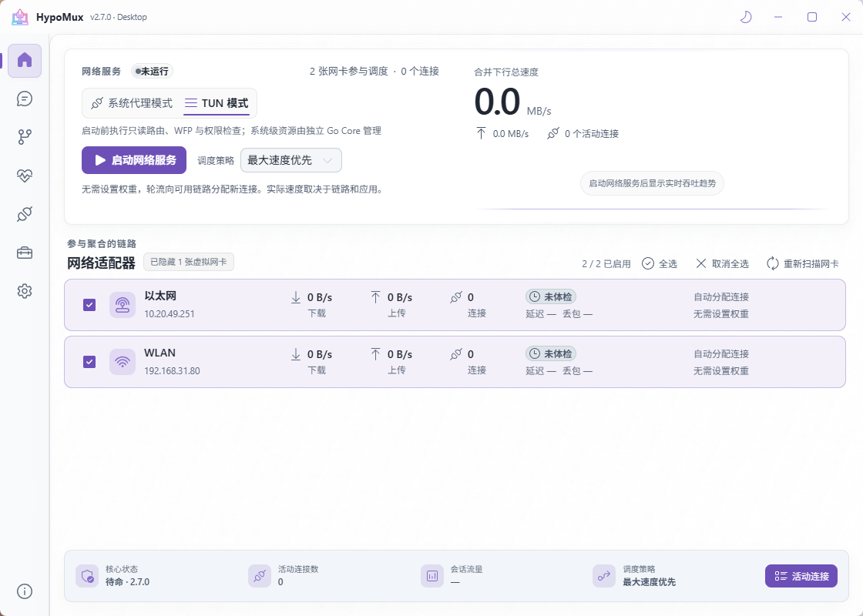Screen dimensions: 863x616
Task: Open the plug connections sidebar icon
Action: click(25, 214)
